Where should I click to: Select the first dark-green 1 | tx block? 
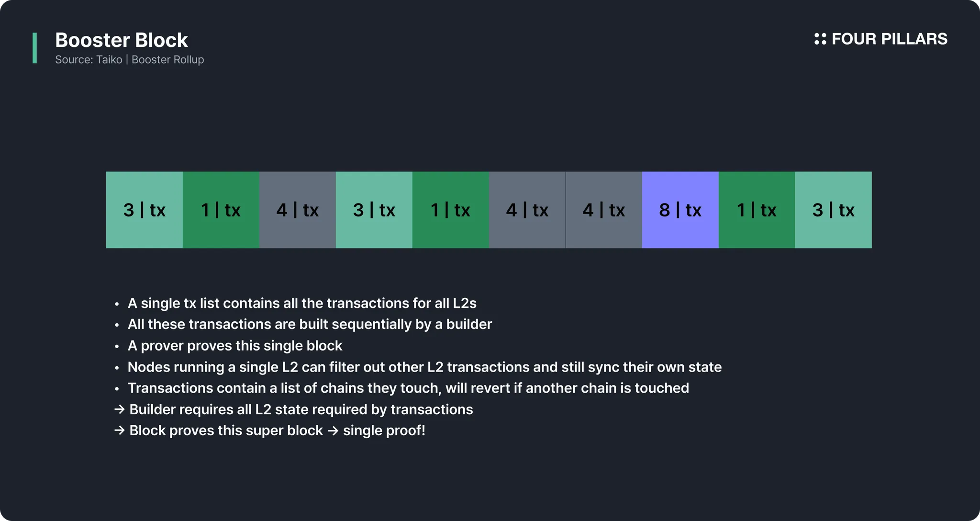coord(221,210)
